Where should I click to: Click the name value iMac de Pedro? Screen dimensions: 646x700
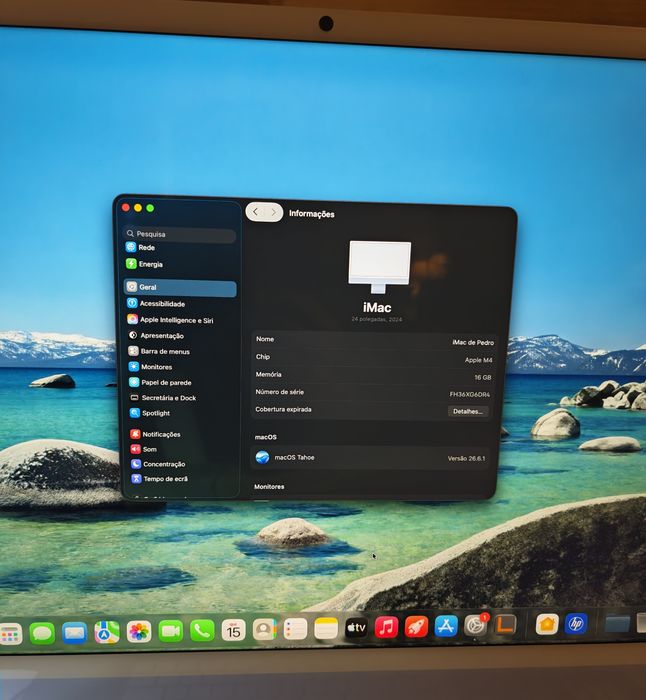click(x=473, y=342)
